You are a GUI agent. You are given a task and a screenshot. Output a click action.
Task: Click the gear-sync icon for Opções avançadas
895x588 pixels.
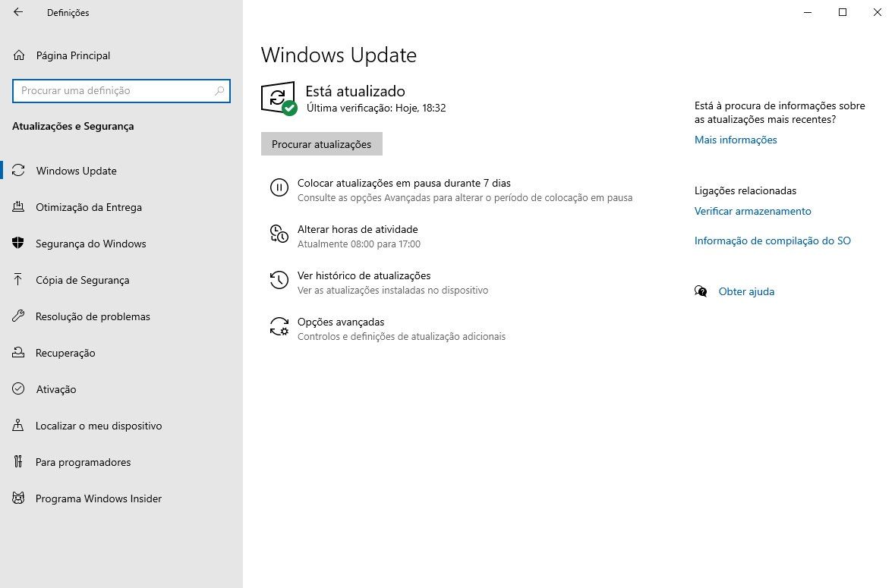tap(279, 326)
